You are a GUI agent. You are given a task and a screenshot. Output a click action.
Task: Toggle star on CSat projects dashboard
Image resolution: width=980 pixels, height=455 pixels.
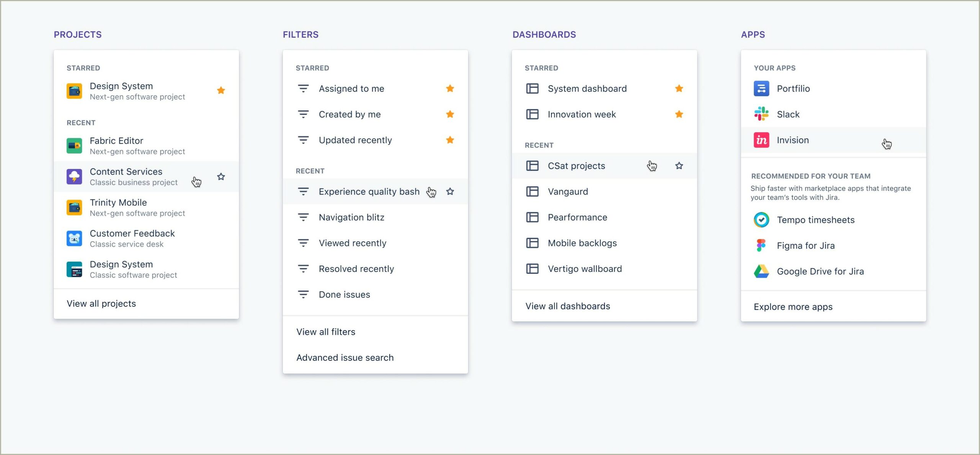point(679,165)
